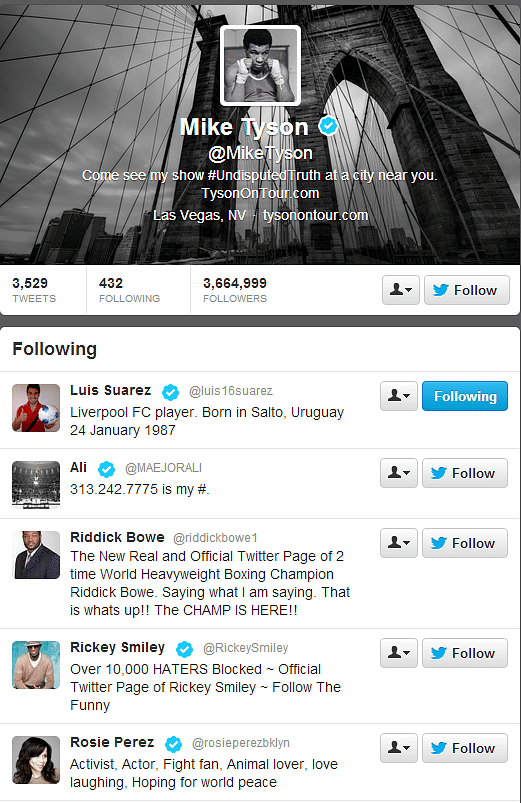Follow the Ali @MAEJORALI account
Viewport: 521px width, 803px height.
(465, 473)
